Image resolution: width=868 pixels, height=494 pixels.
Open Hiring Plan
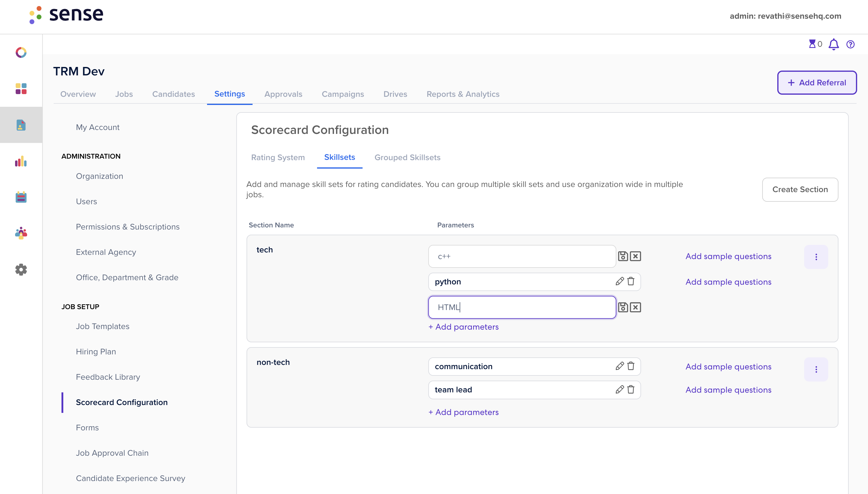click(96, 352)
